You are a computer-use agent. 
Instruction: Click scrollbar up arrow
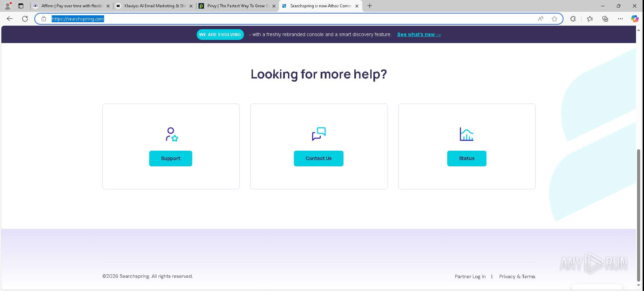point(638,30)
